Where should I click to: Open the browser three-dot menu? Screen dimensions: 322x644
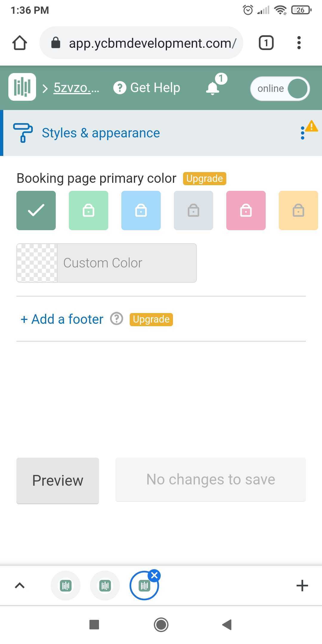pos(299,43)
